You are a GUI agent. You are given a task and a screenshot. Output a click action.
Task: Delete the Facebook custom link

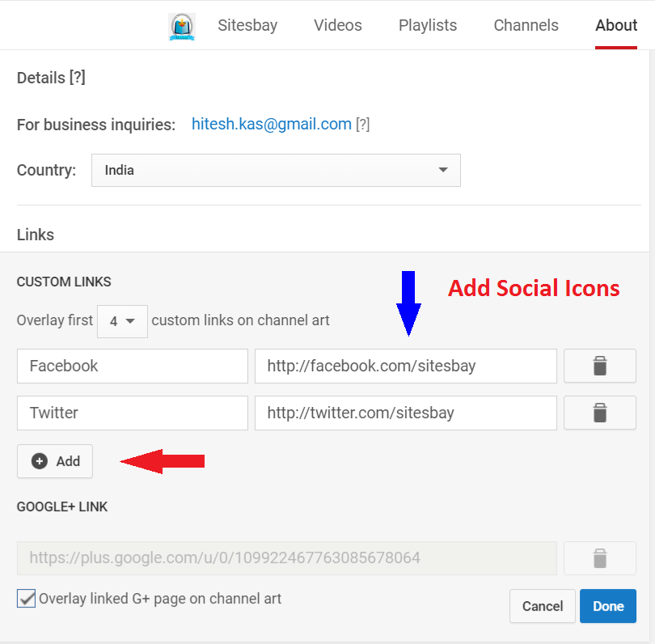tap(599, 366)
